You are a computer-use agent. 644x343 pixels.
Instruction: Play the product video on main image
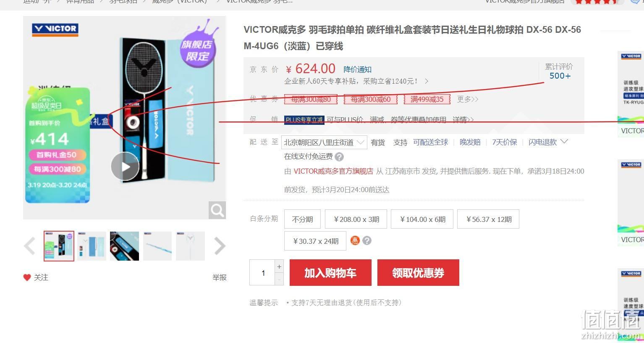coord(125,166)
